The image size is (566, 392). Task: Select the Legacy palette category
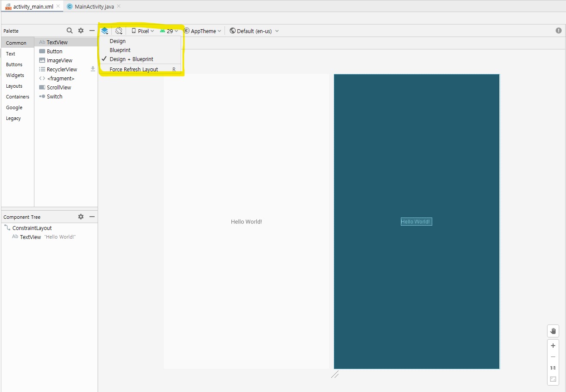click(18, 118)
